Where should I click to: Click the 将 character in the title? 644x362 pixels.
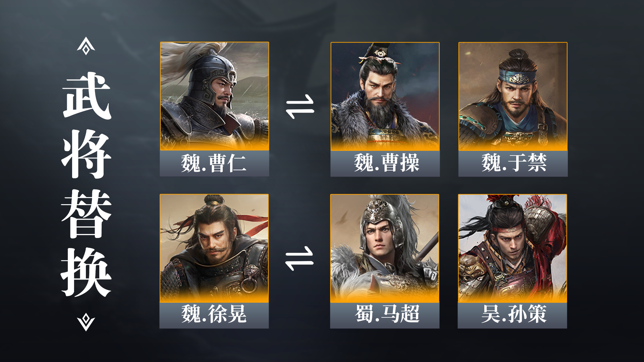(87, 154)
